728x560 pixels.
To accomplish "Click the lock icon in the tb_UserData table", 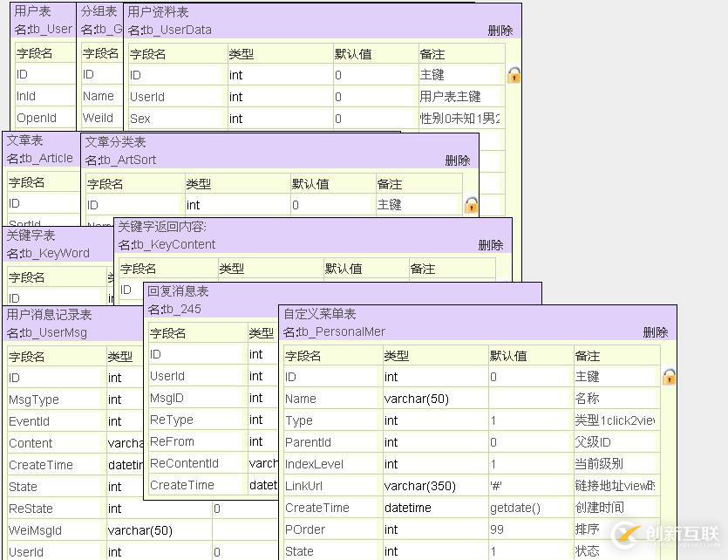I will coord(514,76).
